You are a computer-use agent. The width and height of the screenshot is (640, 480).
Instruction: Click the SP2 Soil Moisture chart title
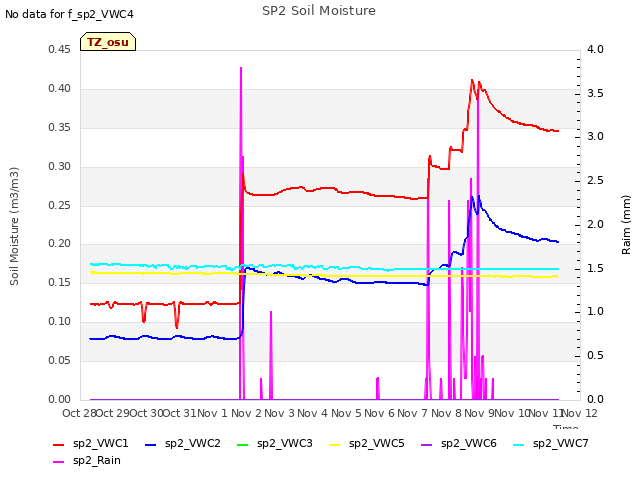pos(319,11)
